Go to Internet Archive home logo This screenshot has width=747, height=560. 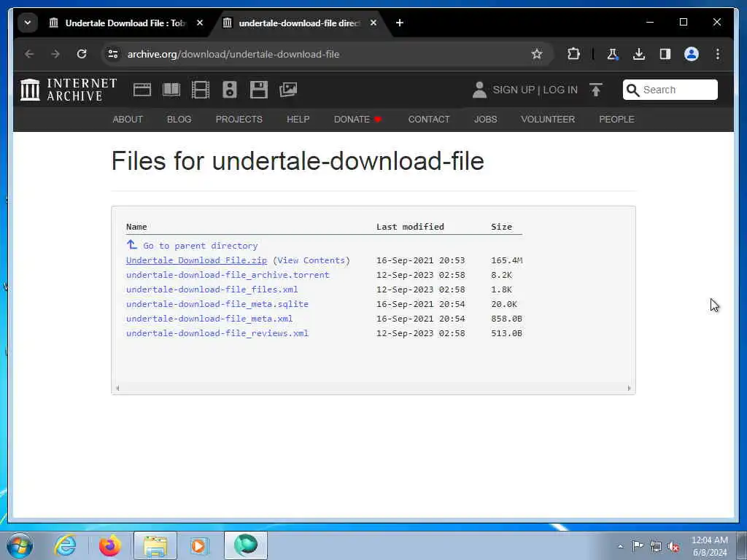tap(69, 90)
